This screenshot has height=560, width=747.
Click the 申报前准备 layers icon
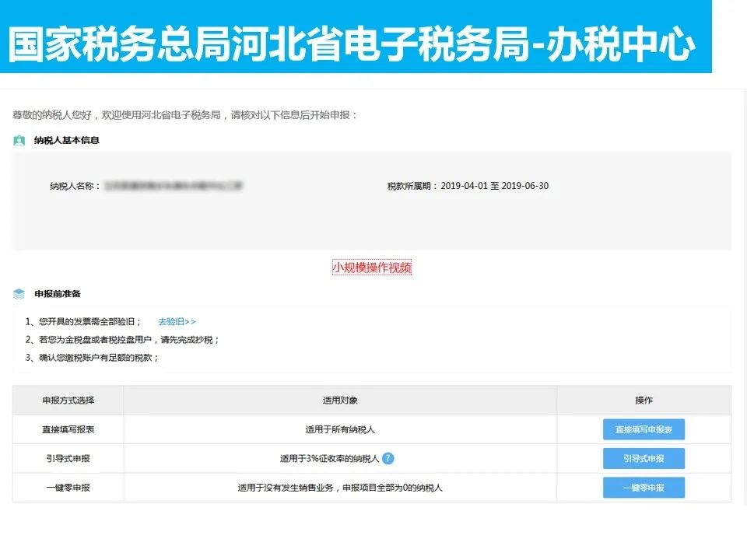point(19,294)
